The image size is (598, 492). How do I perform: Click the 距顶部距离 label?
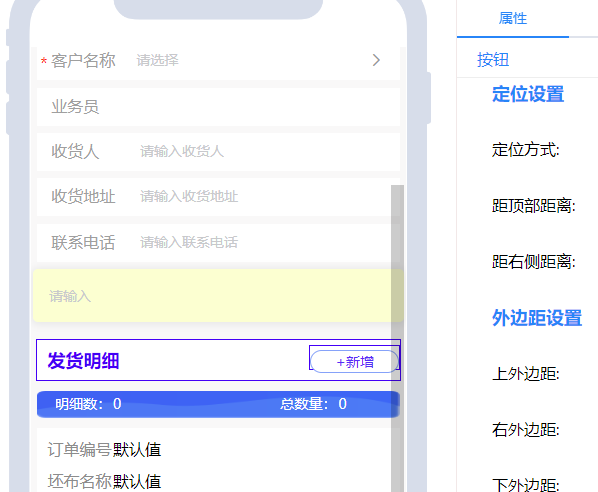click(x=534, y=206)
